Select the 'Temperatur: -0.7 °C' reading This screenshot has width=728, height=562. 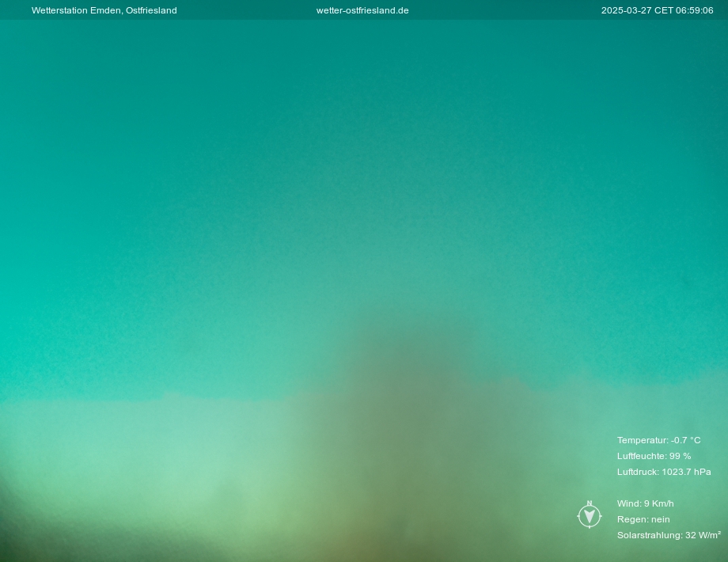[659, 440]
